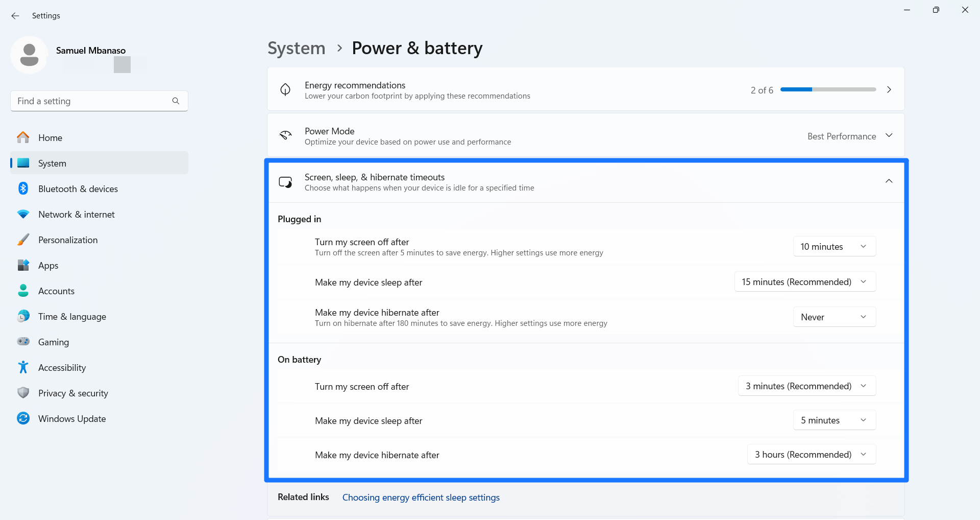Click the Privacy & security shield icon

[23, 393]
